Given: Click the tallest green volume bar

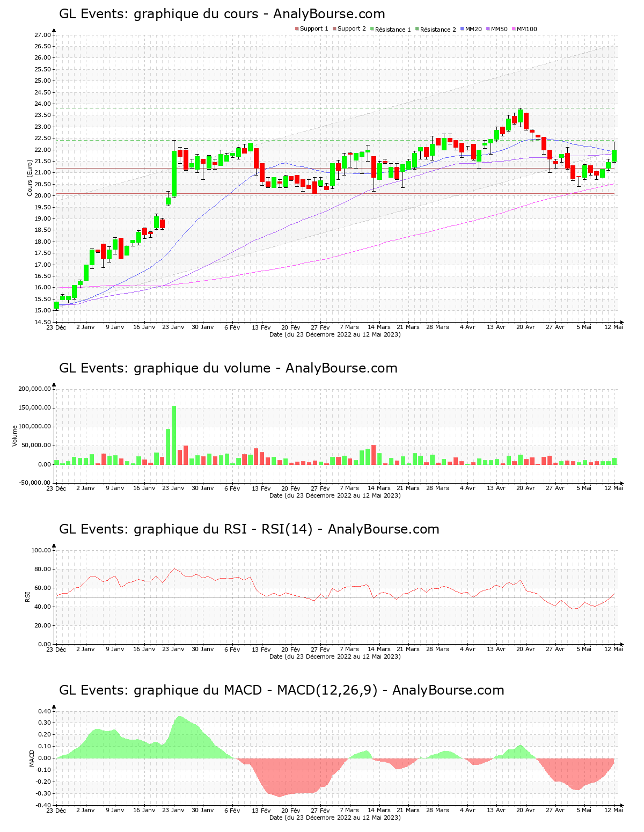Looking at the screenshot, I should (174, 435).
